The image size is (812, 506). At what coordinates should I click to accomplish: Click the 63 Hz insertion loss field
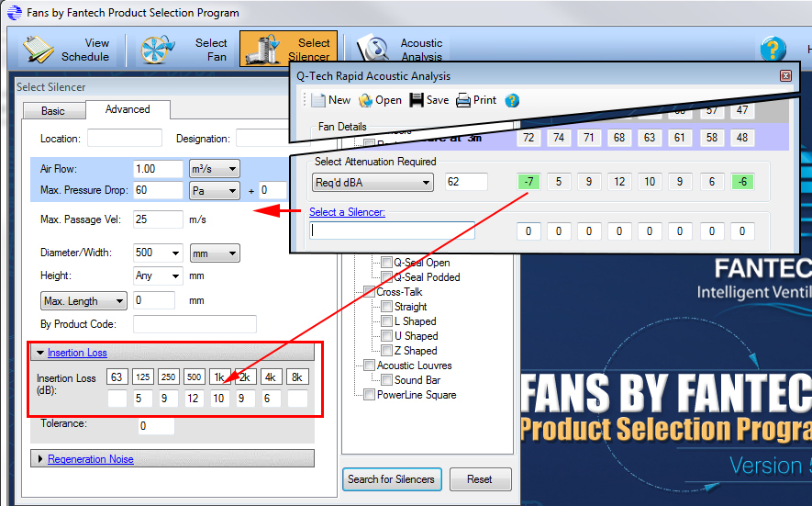point(117,399)
